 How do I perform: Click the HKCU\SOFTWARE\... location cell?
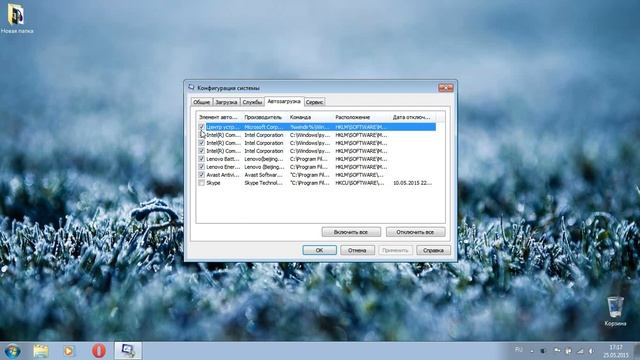[x=360, y=183]
